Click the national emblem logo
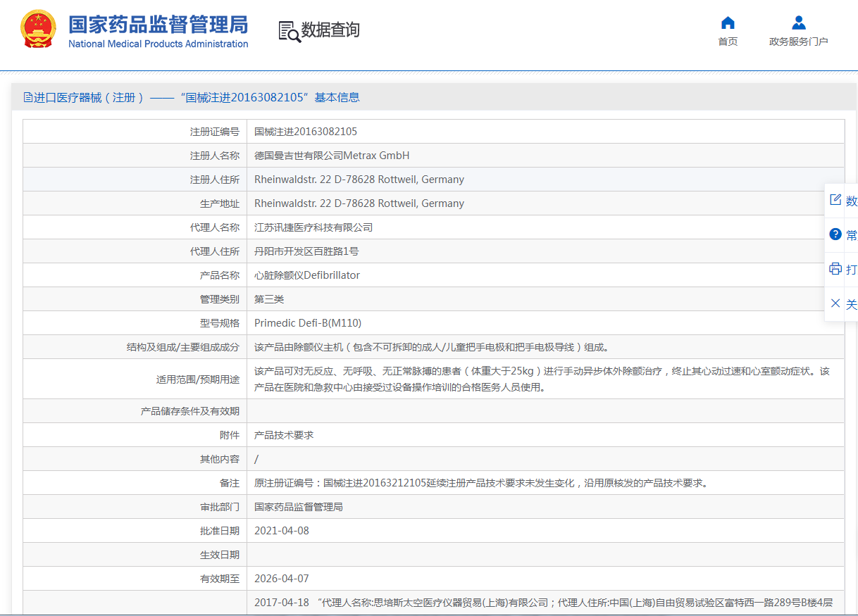 (39, 30)
